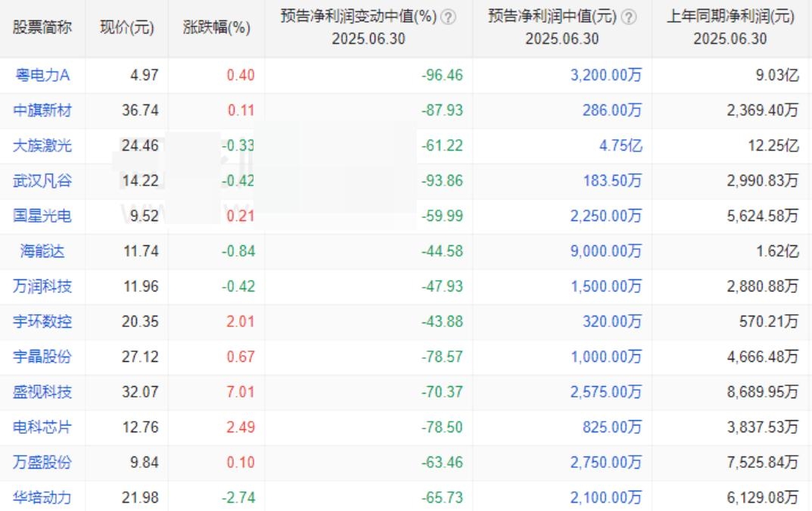Select last-year profit 2,369.40万 for 中旗新材
The height and width of the screenshot is (511, 812).
(763, 111)
